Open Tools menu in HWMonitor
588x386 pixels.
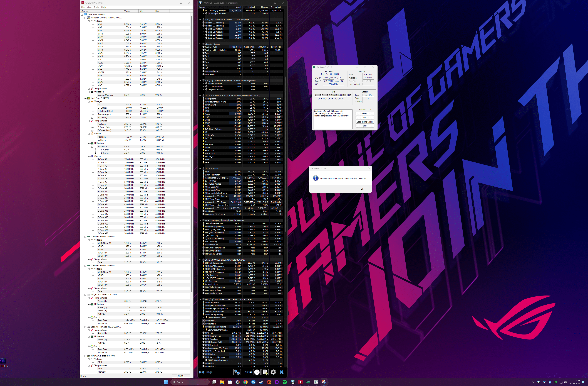tap(96, 7)
